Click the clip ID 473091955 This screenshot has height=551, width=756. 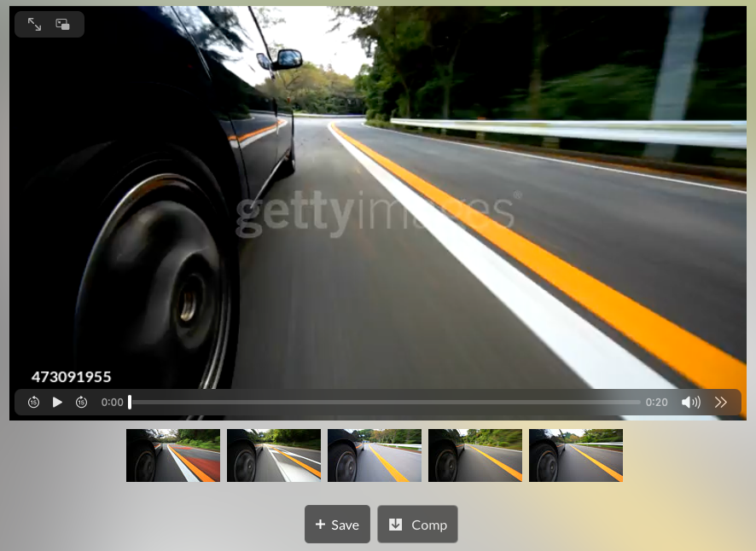72,377
